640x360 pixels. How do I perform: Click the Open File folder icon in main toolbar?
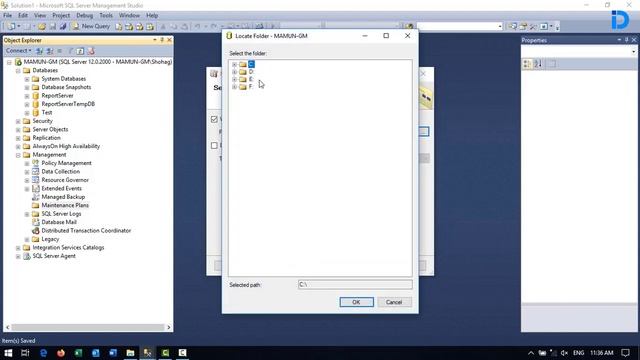click(x=42, y=27)
